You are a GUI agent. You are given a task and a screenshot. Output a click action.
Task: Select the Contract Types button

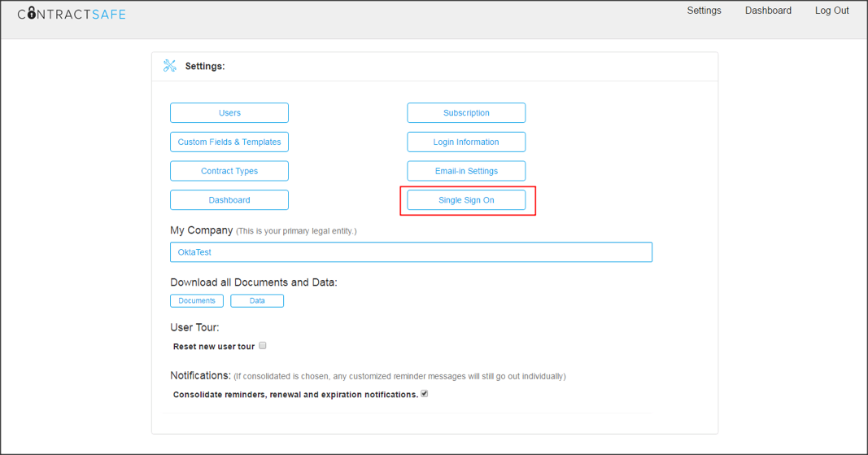click(x=229, y=171)
